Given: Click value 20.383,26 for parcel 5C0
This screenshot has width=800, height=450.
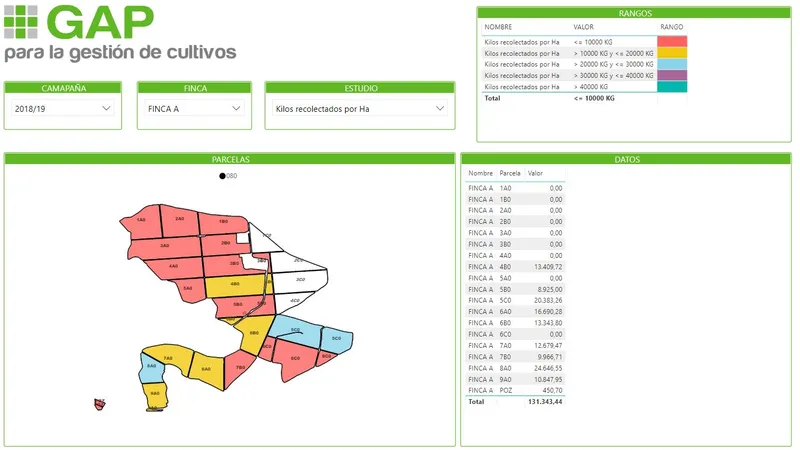Looking at the screenshot, I should coord(548,301).
